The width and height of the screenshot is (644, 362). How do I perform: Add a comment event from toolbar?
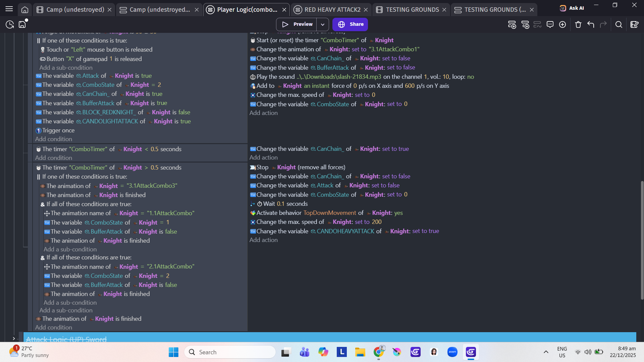click(550, 24)
